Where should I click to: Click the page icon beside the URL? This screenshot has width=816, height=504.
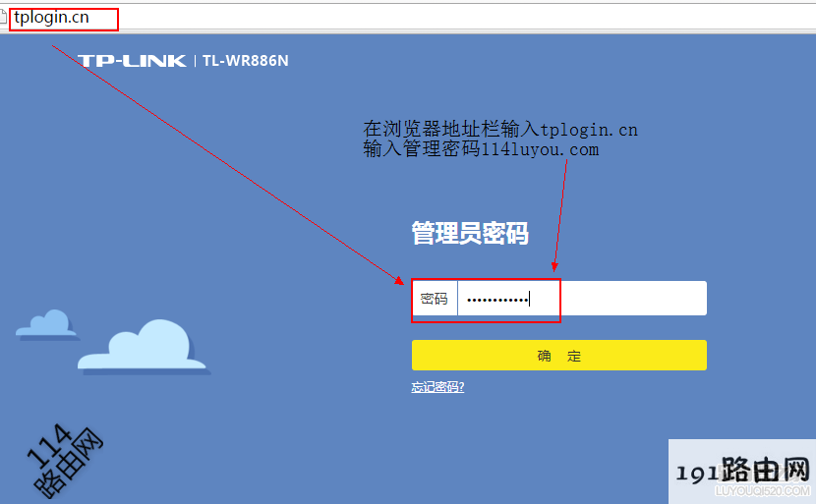[x=3, y=18]
